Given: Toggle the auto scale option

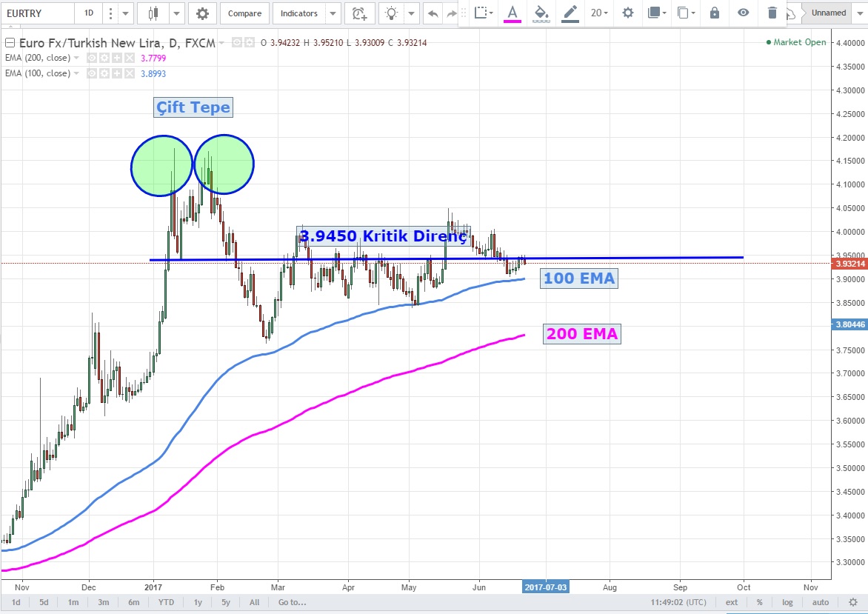Looking at the screenshot, I should [820, 602].
